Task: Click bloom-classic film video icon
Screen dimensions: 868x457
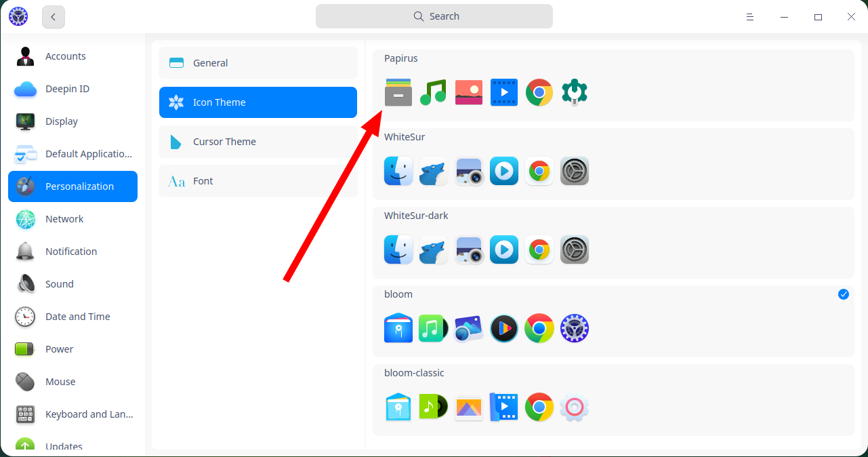Action: click(x=504, y=407)
